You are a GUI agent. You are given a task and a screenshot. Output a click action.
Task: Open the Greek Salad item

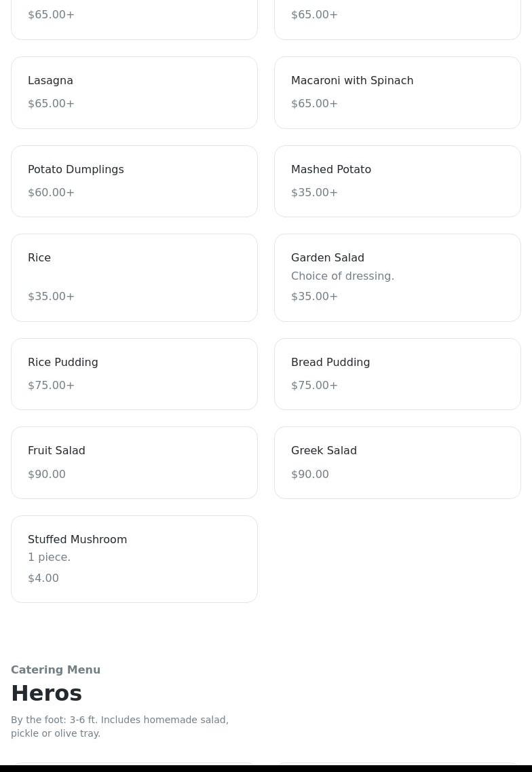click(397, 462)
